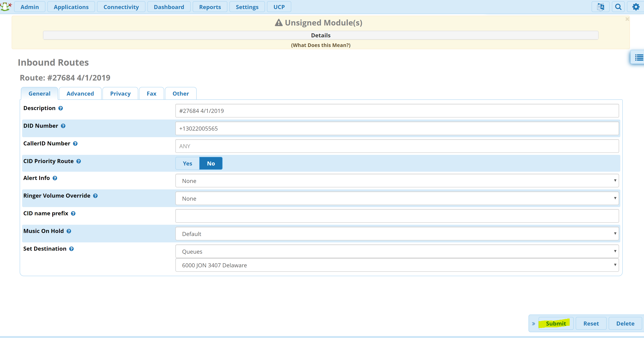This screenshot has width=644, height=338.
Task: Open the Alert Info dropdown
Action: pos(397,181)
